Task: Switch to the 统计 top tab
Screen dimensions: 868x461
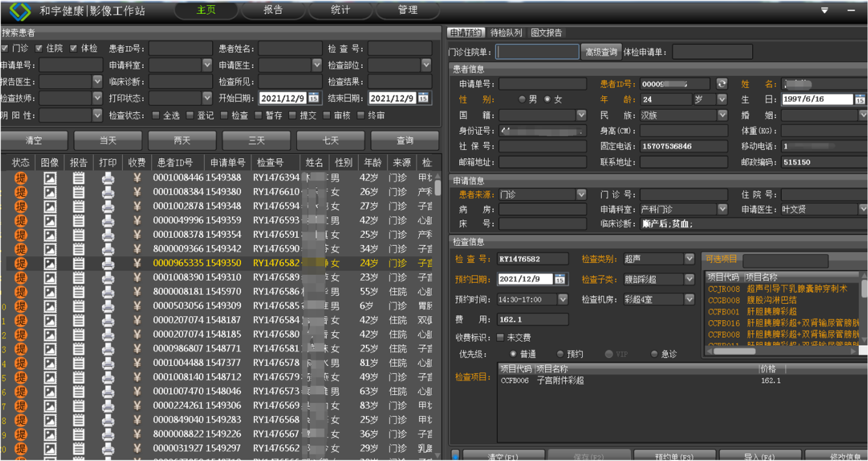Action: (340, 10)
